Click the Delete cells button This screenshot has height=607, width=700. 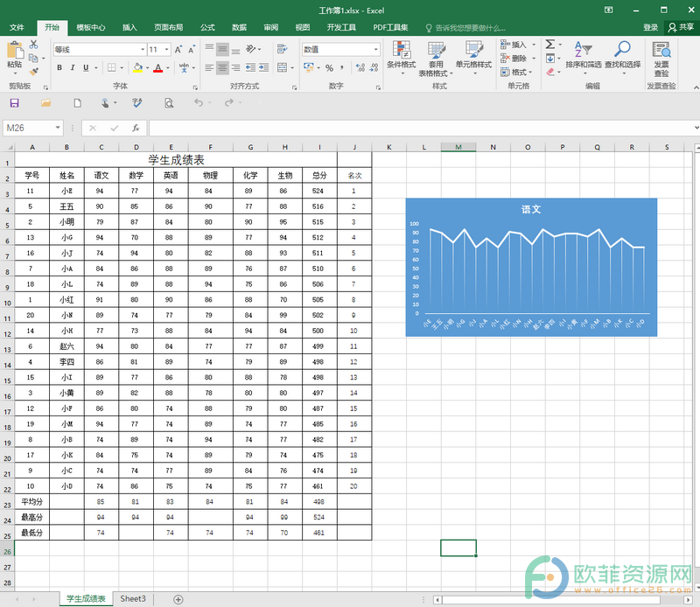(514, 58)
